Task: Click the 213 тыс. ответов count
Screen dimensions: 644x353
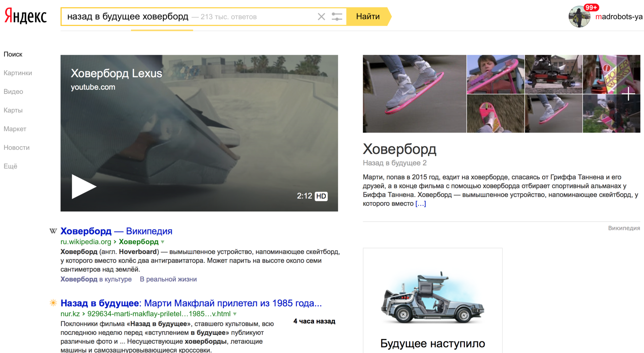Action: 228,17
